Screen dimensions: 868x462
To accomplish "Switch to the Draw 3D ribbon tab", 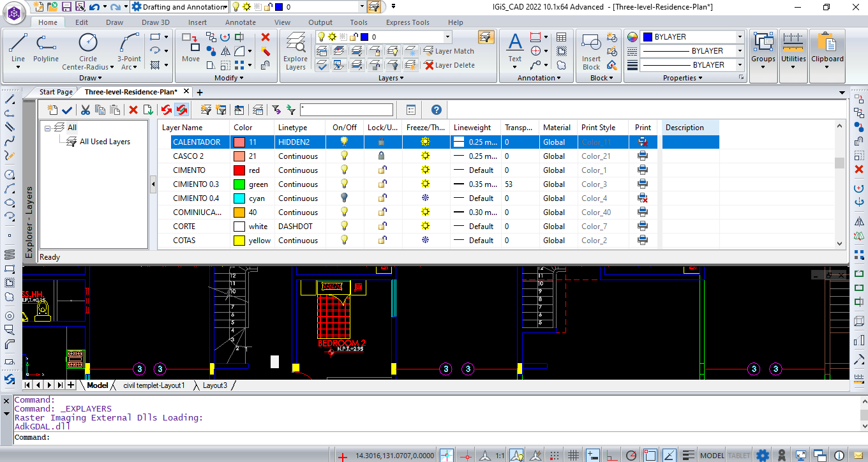I will [x=156, y=22].
